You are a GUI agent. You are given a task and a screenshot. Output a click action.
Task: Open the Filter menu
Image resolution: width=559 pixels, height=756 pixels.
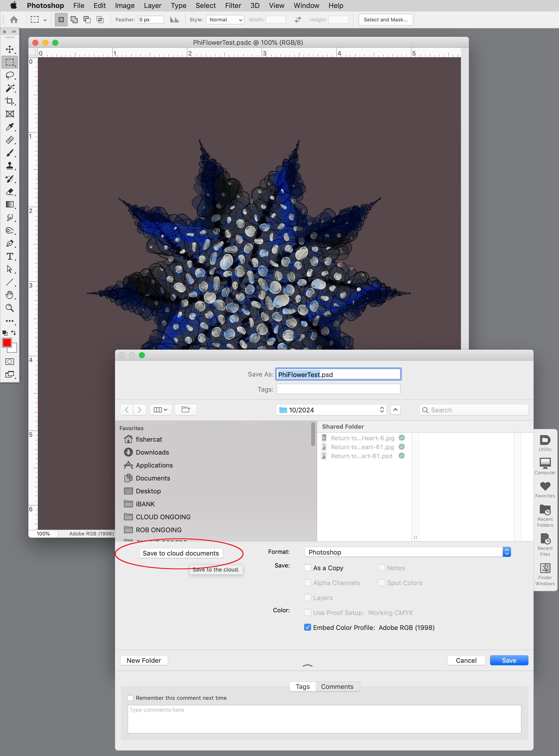tap(233, 5)
